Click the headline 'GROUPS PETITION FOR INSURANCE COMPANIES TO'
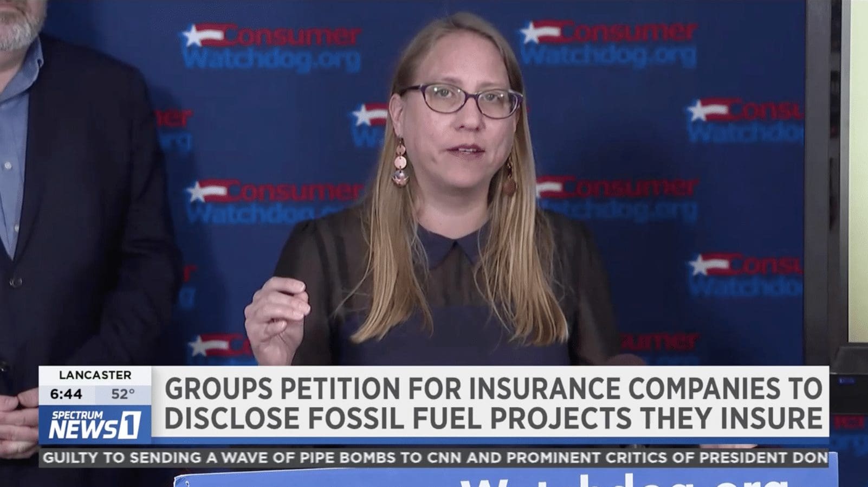 [493, 389]
